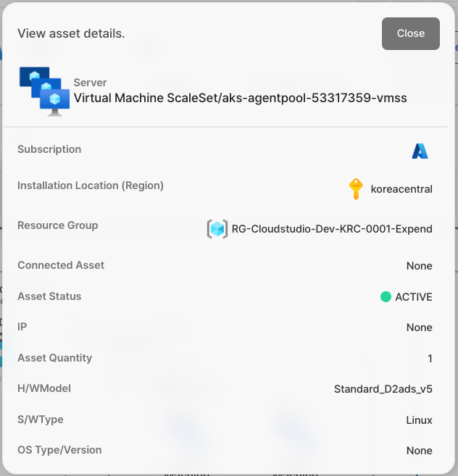Click the Azure subscription logo icon
Screen dimensions: 458x476
(x=420, y=151)
